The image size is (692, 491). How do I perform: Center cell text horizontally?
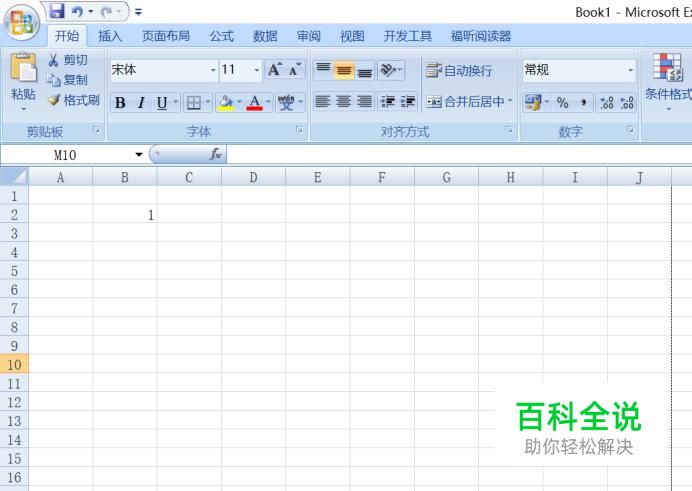coord(343,102)
